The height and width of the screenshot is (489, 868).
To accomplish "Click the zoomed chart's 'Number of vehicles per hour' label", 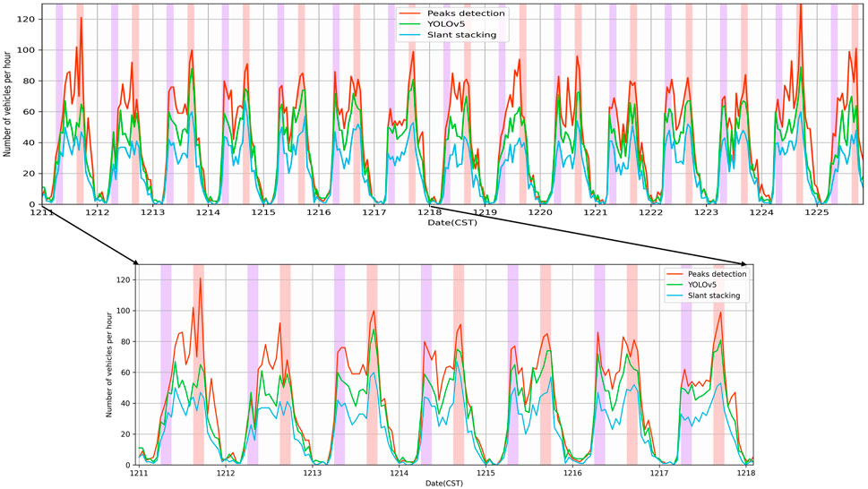I will pyautogui.click(x=109, y=365).
